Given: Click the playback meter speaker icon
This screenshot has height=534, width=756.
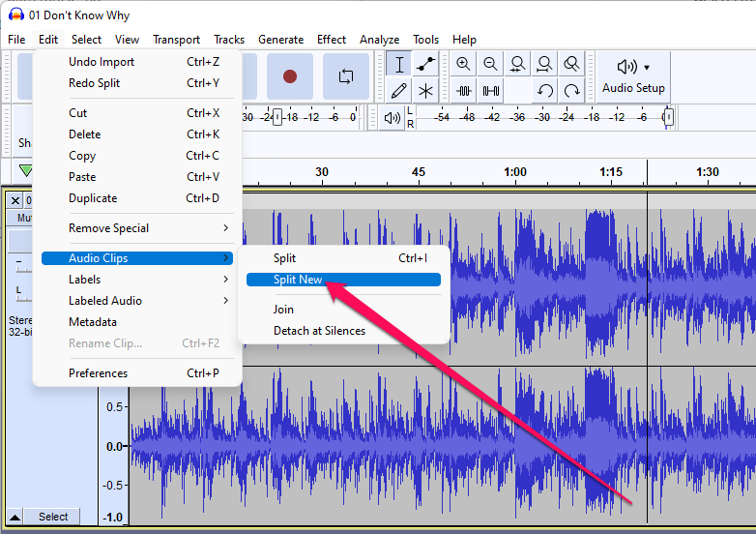Looking at the screenshot, I should 392,118.
